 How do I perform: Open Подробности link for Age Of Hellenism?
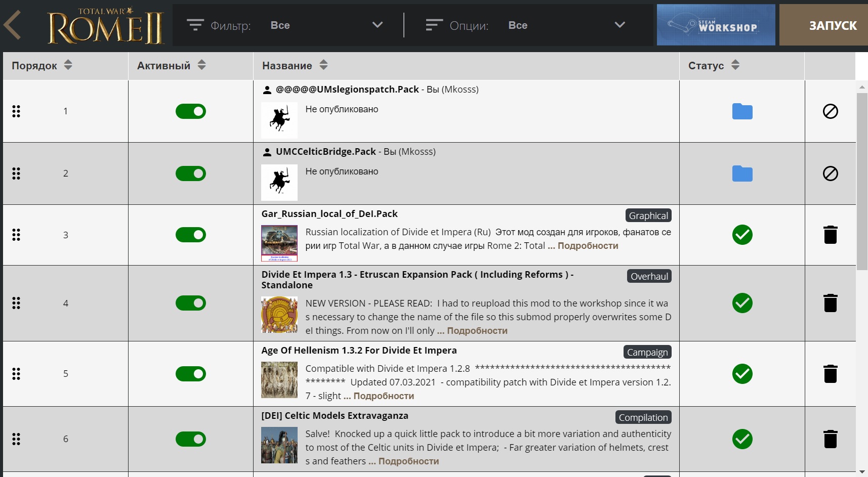pyautogui.click(x=384, y=396)
